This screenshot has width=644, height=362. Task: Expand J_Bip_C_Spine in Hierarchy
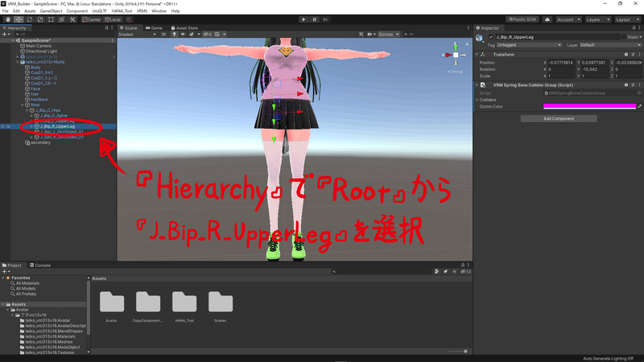coord(31,116)
